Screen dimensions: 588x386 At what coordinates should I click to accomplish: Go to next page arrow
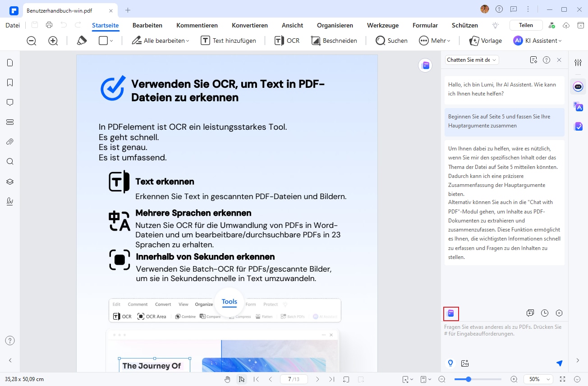[317, 379]
